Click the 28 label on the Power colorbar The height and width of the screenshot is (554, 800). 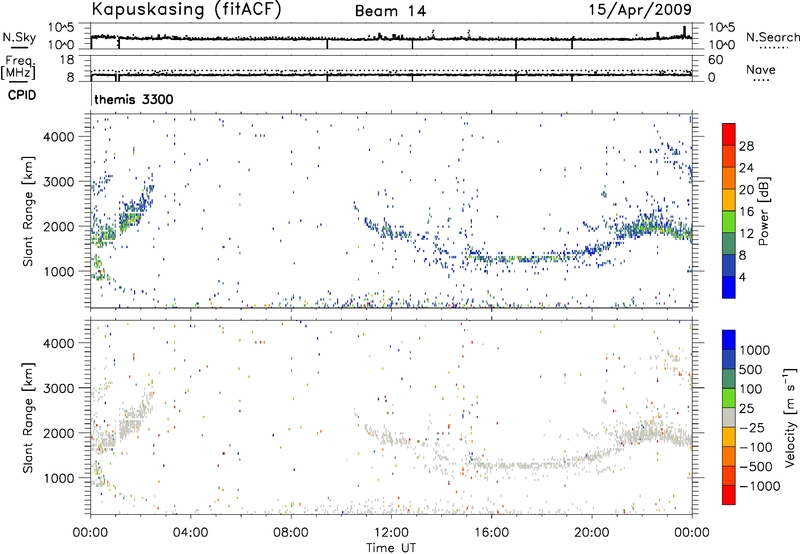point(746,146)
